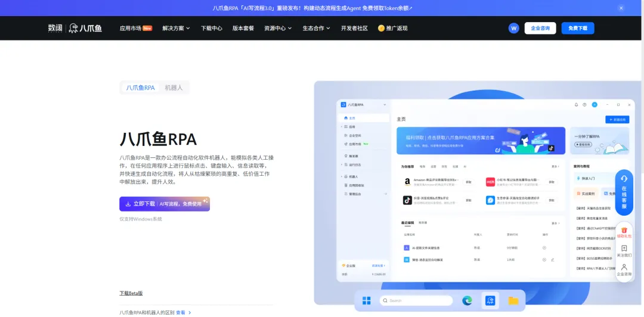Click the 飞书-消息监控自动触发 row
The height and width of the screenshot is (317, 644).
pos(480,260)
